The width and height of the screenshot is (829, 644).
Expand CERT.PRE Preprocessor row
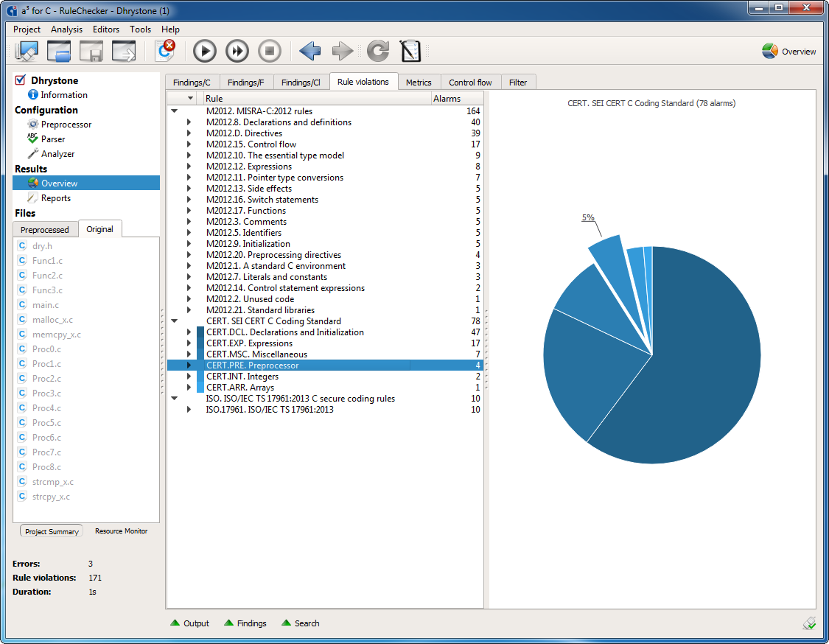pyautogui.click(x=189, y=365)
